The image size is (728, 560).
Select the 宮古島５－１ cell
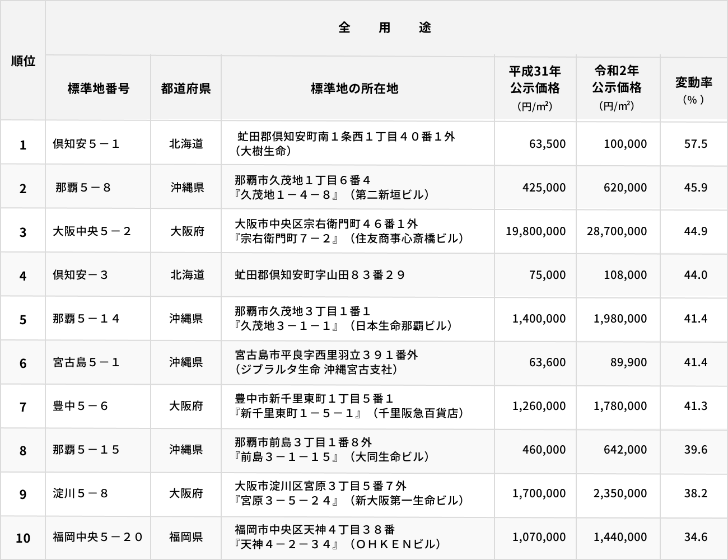(86, 362)
